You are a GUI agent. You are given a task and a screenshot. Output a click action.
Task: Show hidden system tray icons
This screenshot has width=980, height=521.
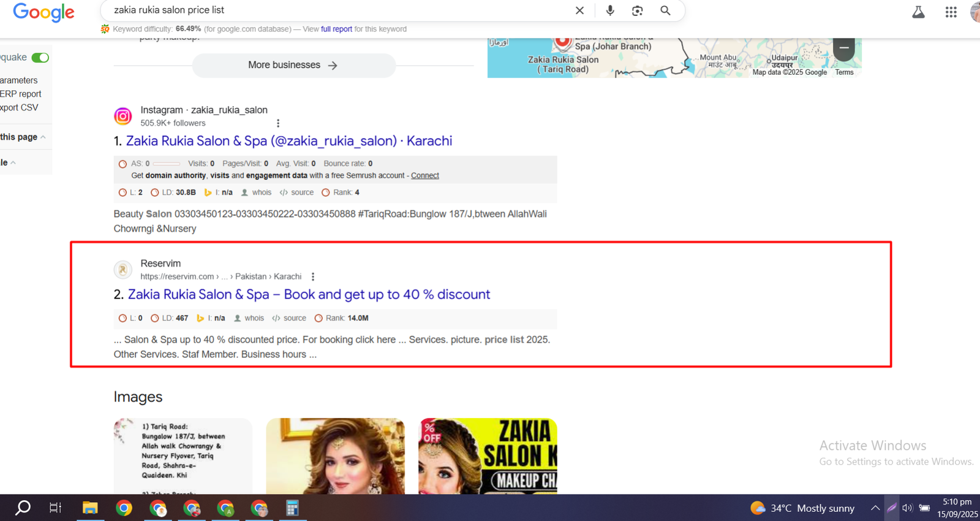[x=875, y=508]
